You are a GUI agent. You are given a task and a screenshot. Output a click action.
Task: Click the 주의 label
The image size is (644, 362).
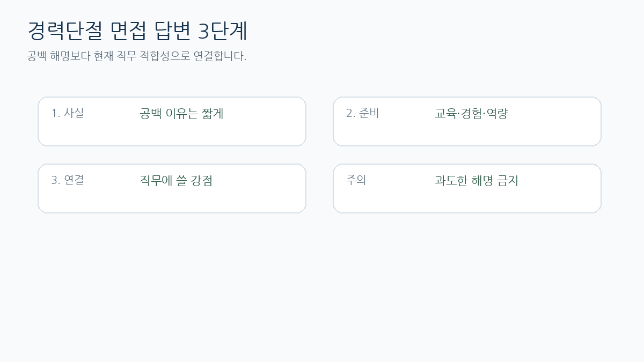point(356,180)
